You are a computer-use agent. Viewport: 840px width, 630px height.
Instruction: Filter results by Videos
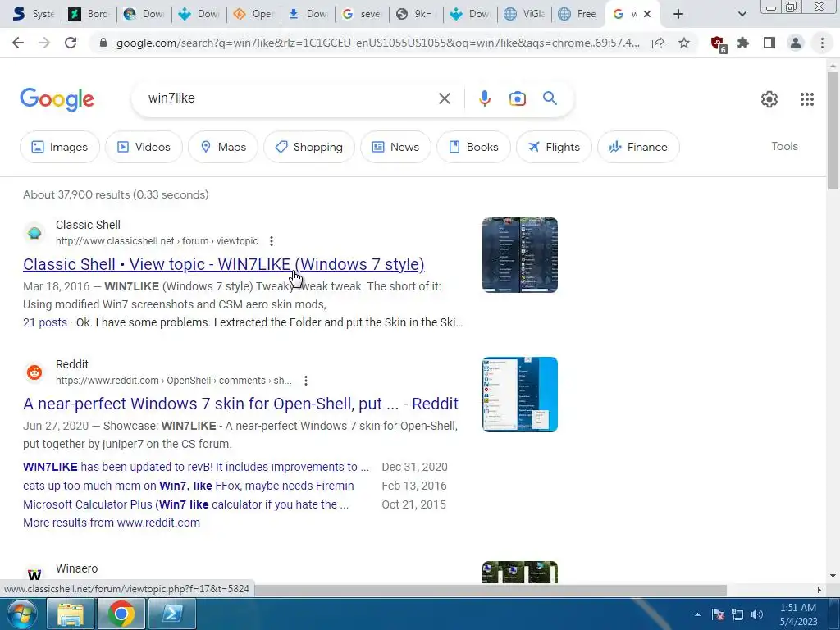click(x=144, y=147)
